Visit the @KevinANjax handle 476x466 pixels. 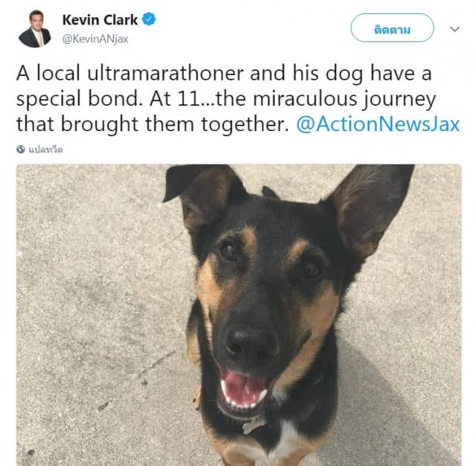point(95,39)
